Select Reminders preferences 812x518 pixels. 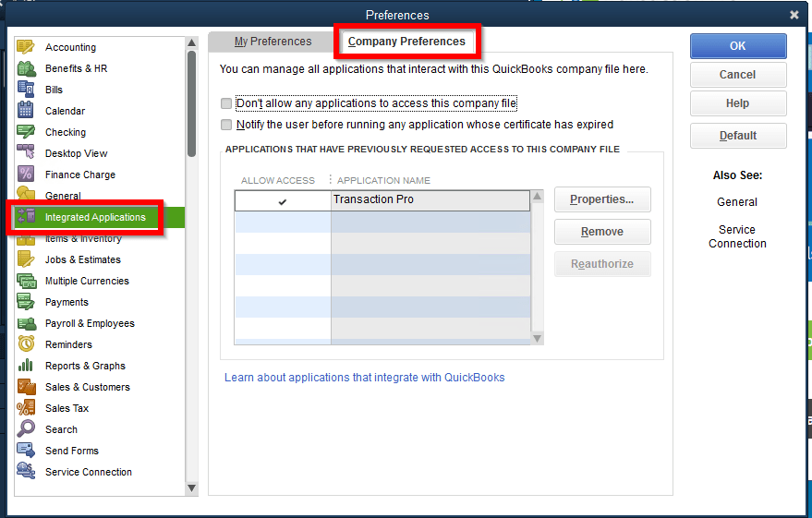coord(68,344)
